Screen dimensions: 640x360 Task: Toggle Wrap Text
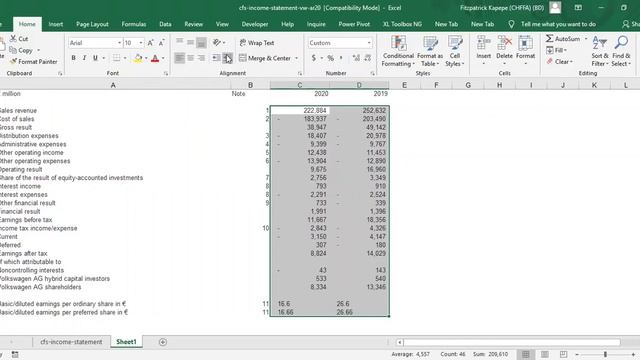click(x=257, y=43)
